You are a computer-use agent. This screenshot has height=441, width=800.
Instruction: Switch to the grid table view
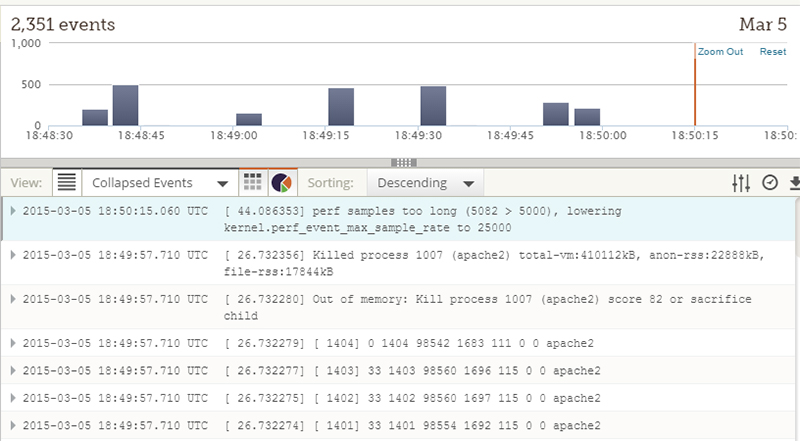pos(253,183)
